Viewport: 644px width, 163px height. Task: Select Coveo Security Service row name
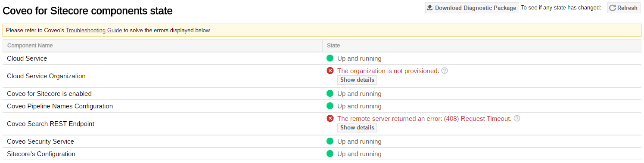coord(40,141)
